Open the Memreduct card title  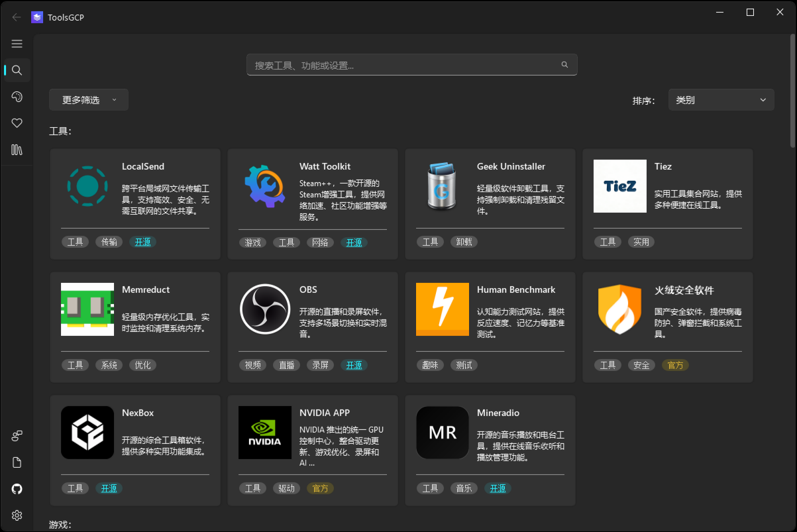coord(146,290)
